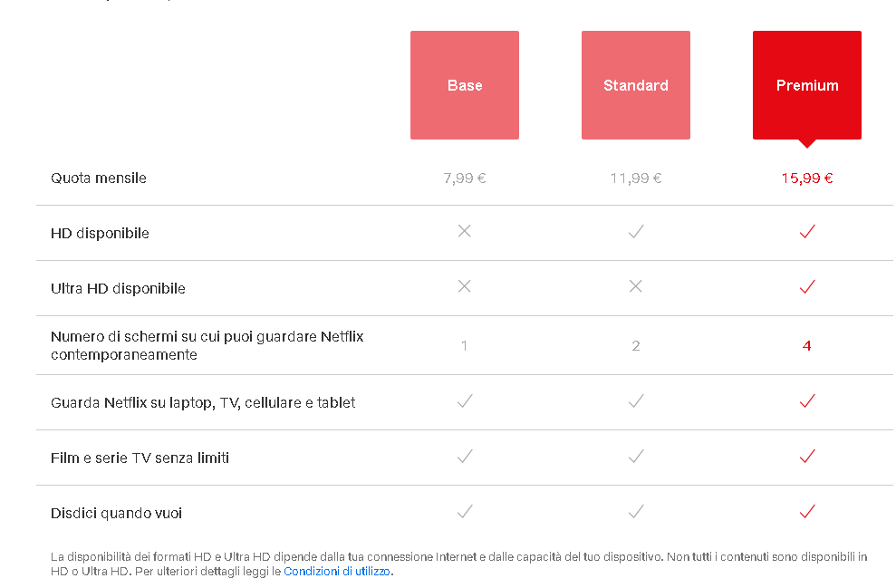This screenshot has height=588, width=896.
Task: Click the 15,99 € Premium monthly price
Action: 807,178
